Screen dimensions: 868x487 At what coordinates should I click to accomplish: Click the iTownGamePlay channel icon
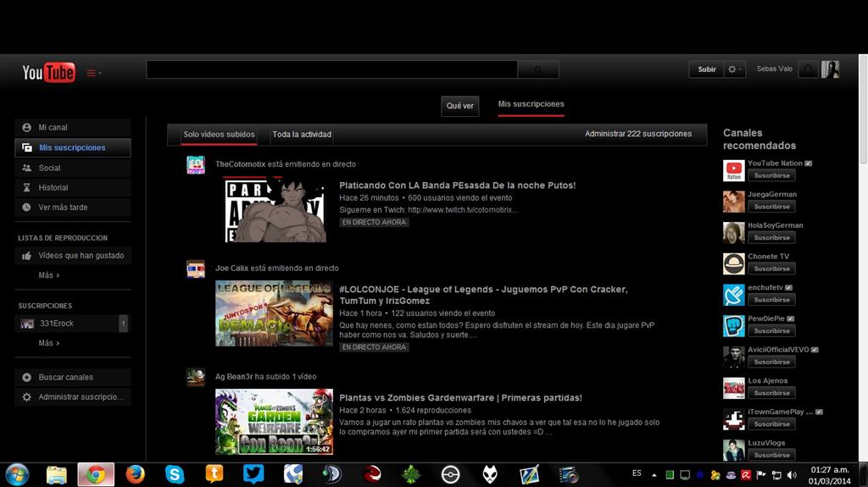coord(733,419)
